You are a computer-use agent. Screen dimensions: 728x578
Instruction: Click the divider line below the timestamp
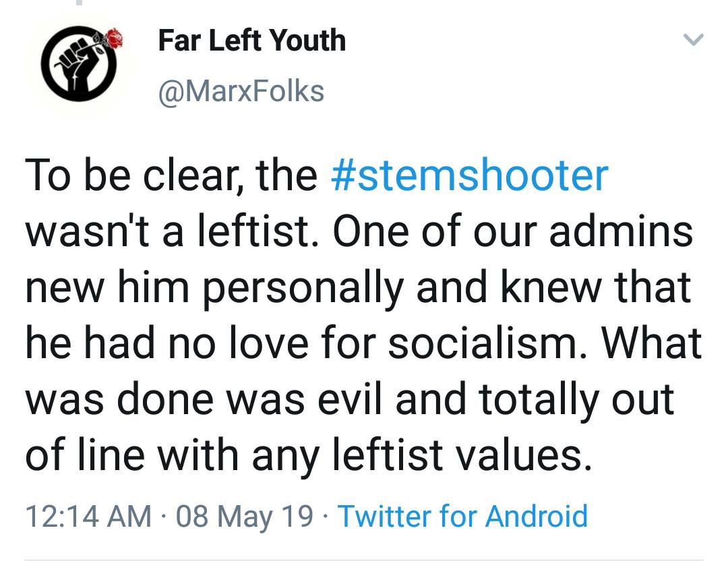(364, 560)
